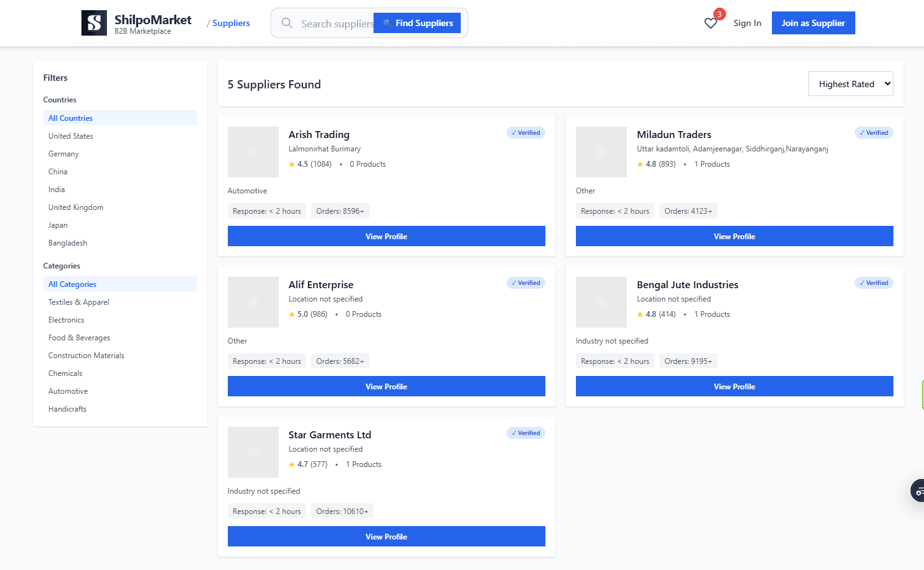View Profile of Star Garments Ltd
Viewport: 924px width, 570px height.
point(386,536)
